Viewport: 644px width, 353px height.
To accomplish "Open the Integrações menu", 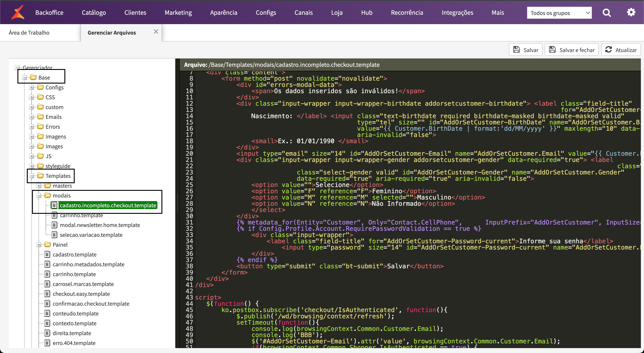I will 457,13.
